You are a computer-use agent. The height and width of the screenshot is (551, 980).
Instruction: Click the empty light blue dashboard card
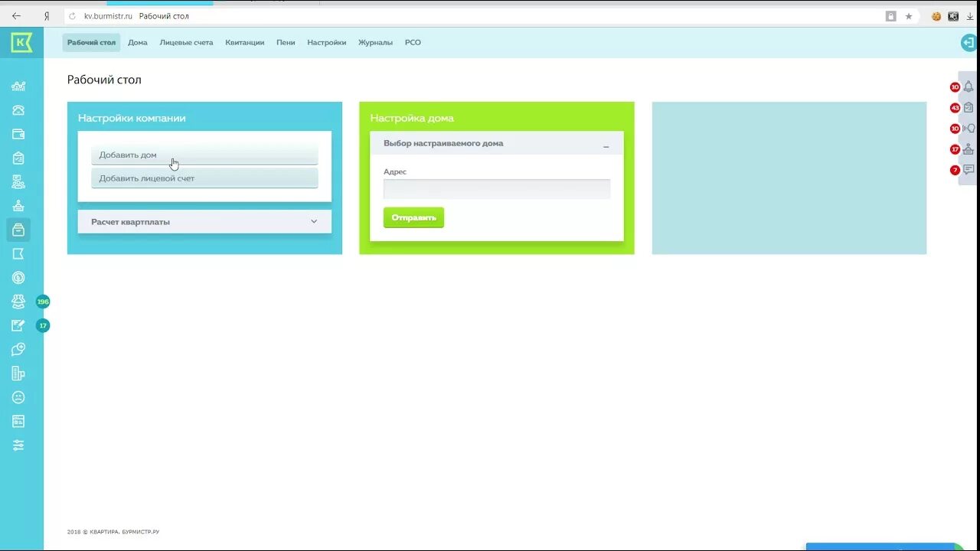(789, 178)
